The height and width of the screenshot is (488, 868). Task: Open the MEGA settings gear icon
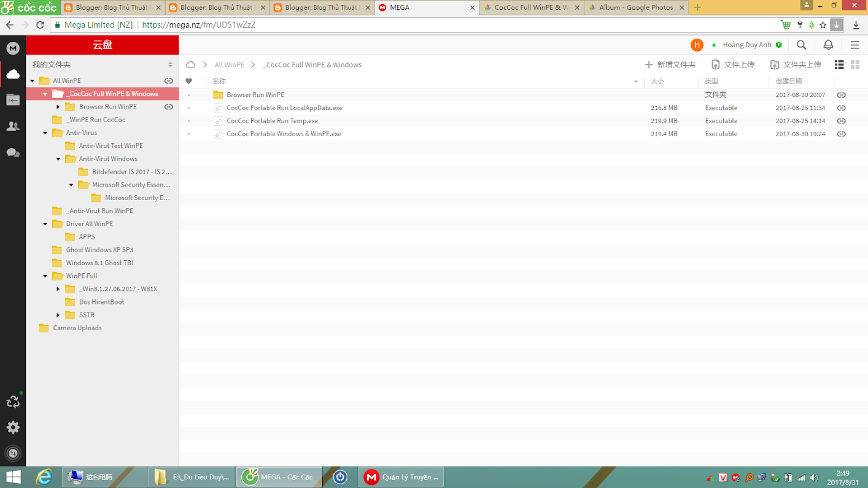[x=13, y=427]
